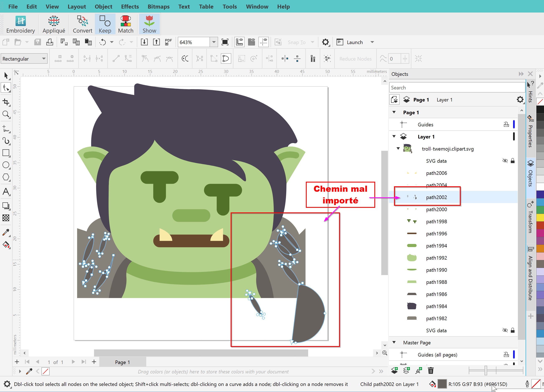
Task: Toggle visibility eye of top SVG data
Action: coord(505,161)
